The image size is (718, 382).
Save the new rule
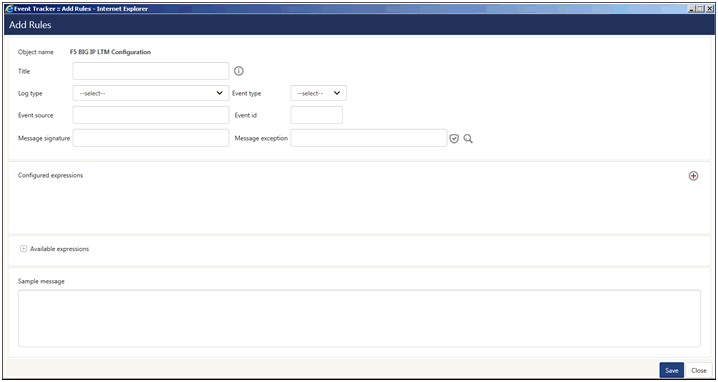(672, 371)
